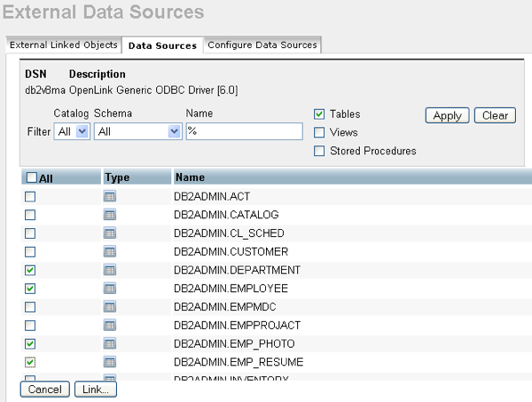The image size is (532, 402).
Task: Toggle the All select checkbox in header
Action: pyautogui.click(x=32, y=177)
